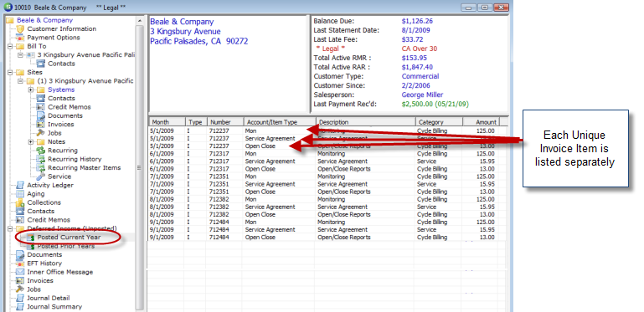Image resolution: width=644 pixels, height=312 pixels.
Task: Collapse the Bill To tree node
Action: click(10, 46)
